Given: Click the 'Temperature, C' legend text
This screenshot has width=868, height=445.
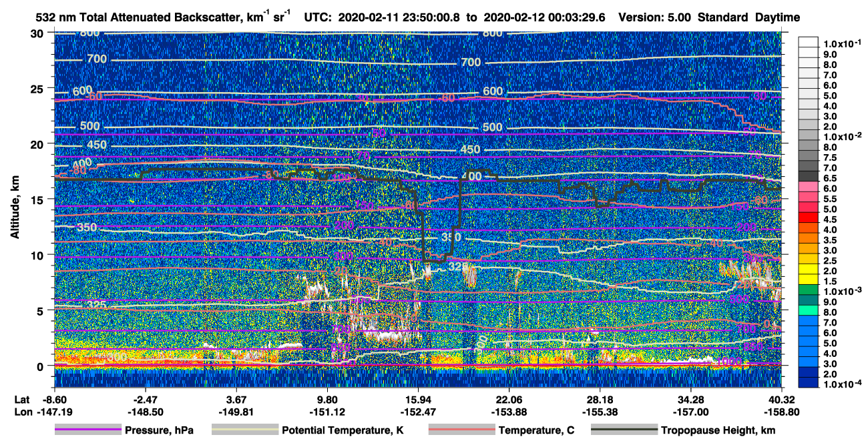Looking at the screenshot, I should 536,430.
